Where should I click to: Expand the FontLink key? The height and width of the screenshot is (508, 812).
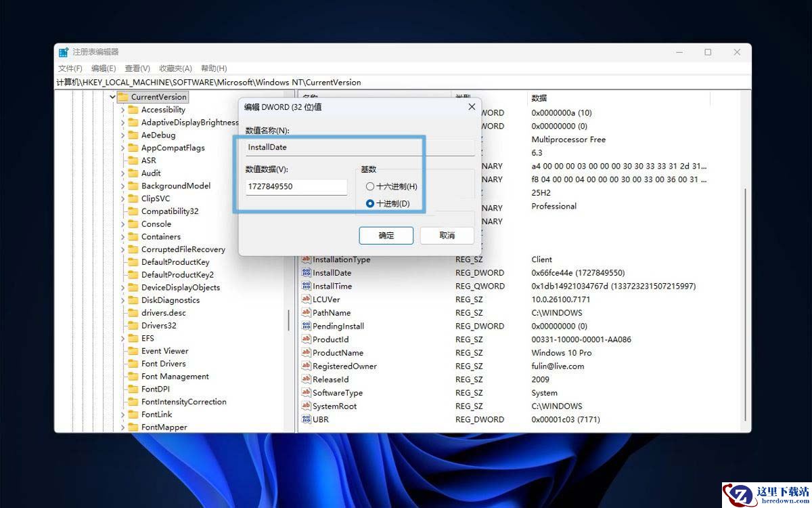click(x=122, y=415)
